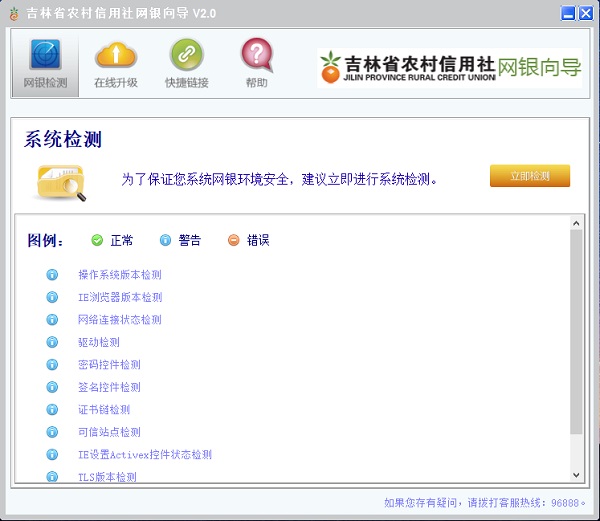
Task: Minimize the 网银向导 window
Action: pos(568,13)
